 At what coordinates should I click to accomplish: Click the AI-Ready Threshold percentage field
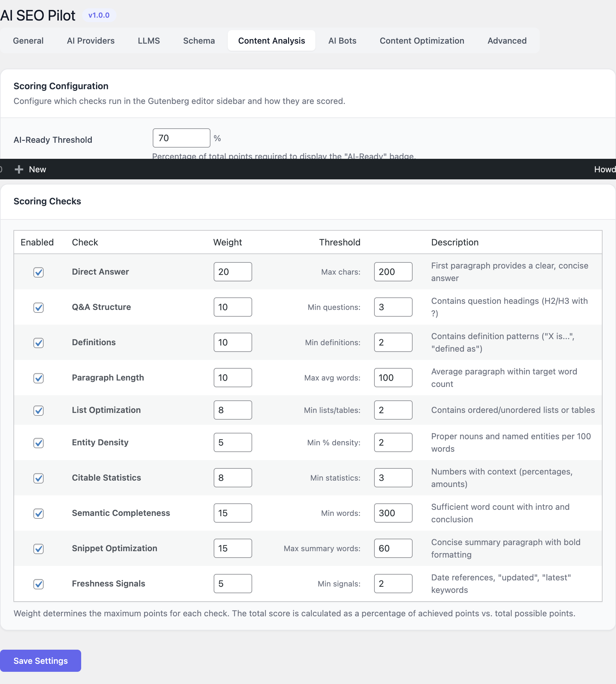coord(181,138)
